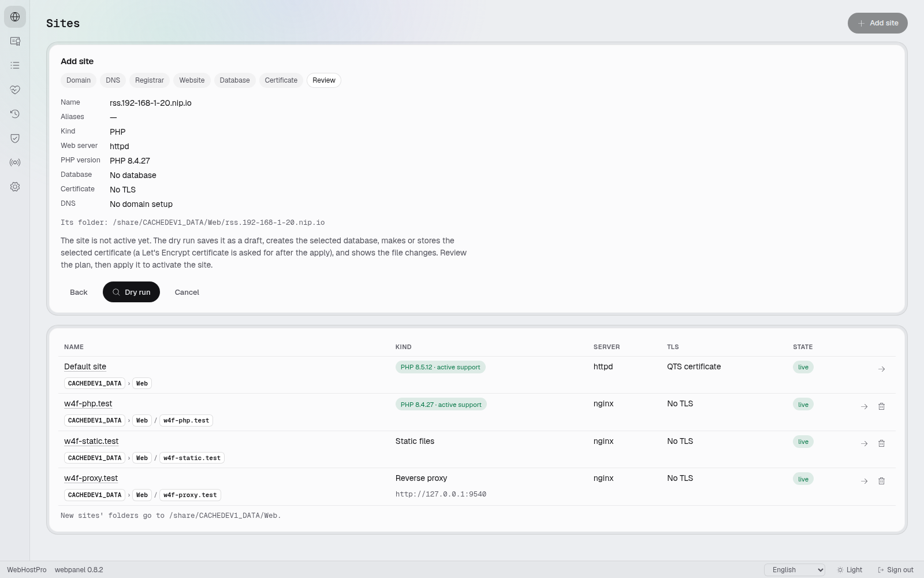This screenshot has width=924, height=578.
Task: Delete w4f-php.test with trash icon
Action: [x=882, y=406]
